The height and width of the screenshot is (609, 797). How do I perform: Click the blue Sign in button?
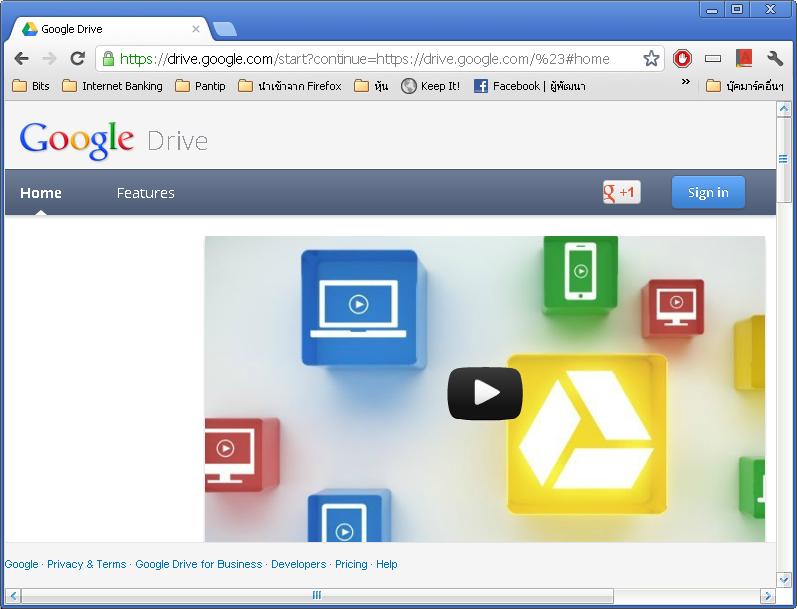[x=708, y=192]
